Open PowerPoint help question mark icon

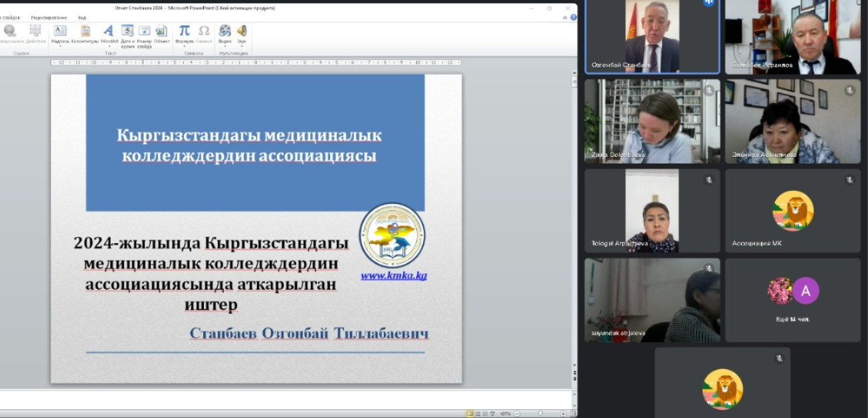point(573,17)
